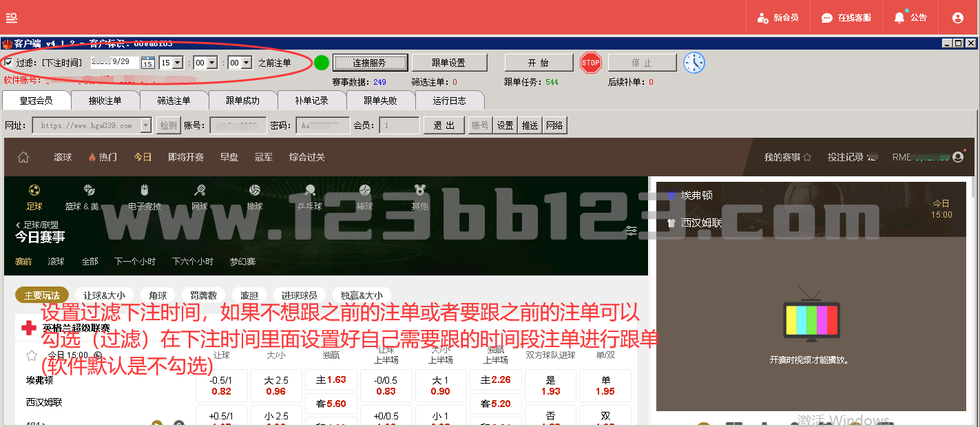Image resolution: width=980 pixels, height=427 pixels.
Task: Open the calendar date picker icon
Action: 147,63
